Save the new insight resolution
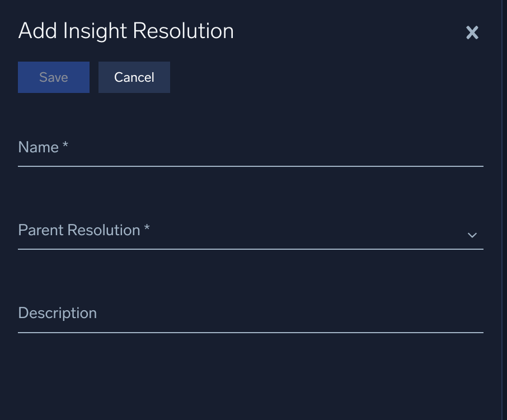The image size is (507, 420). click(53, 77)
